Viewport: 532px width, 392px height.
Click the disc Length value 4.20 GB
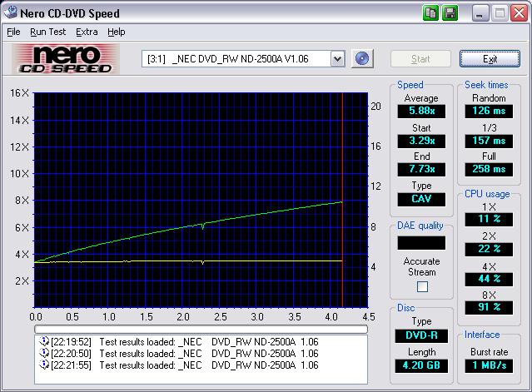click(421, 365)
